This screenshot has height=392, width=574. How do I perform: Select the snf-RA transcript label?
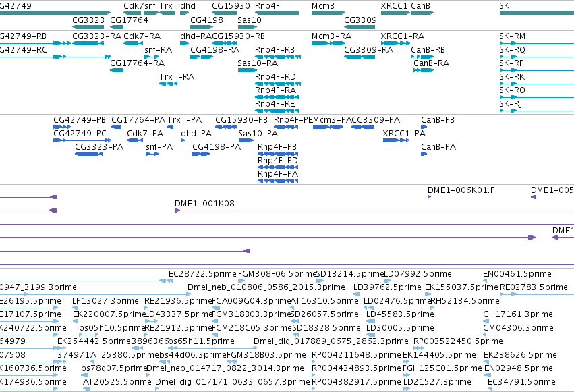pos(158,50)
